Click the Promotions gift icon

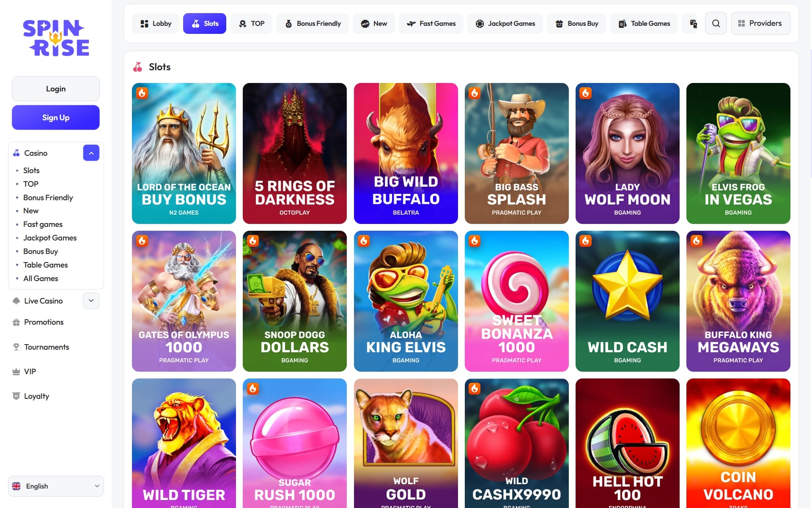16,322
